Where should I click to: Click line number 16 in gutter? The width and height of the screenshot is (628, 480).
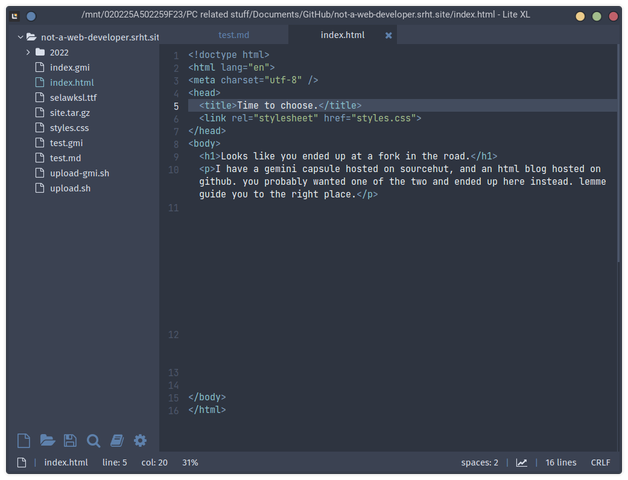coord(173,411)
